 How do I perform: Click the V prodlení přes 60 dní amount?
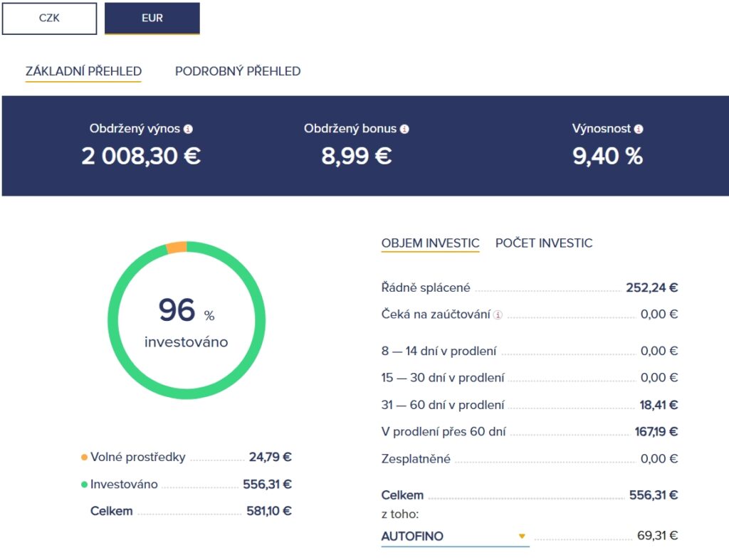(656, 431)
